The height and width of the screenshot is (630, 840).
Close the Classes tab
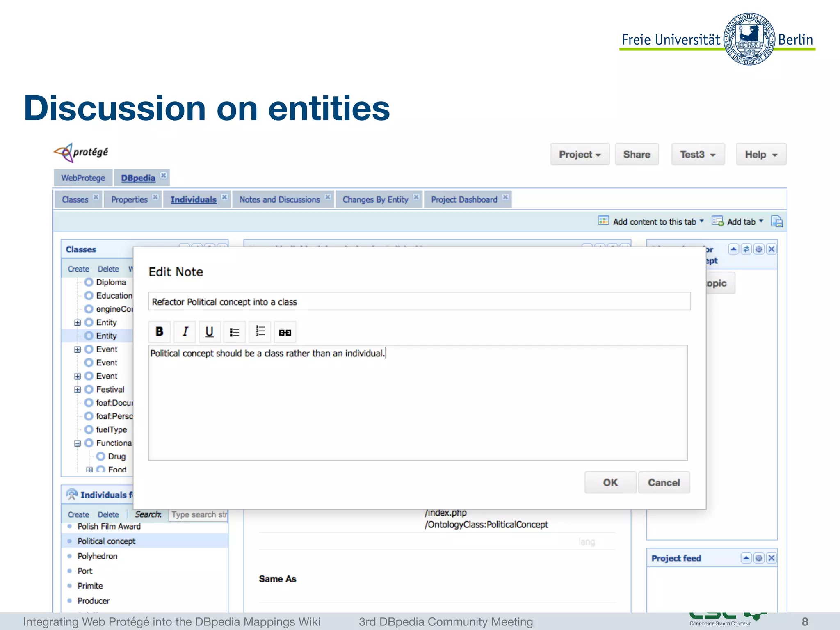coord(96,197)
